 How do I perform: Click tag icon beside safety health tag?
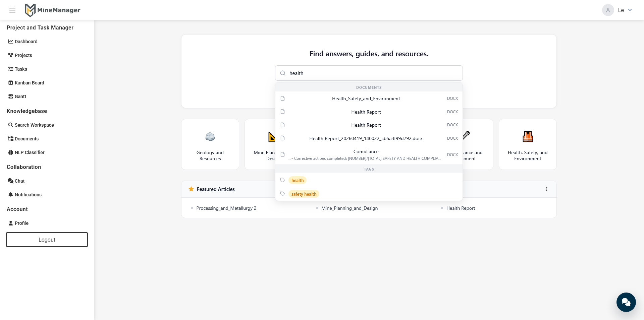[x=282, y=194]
